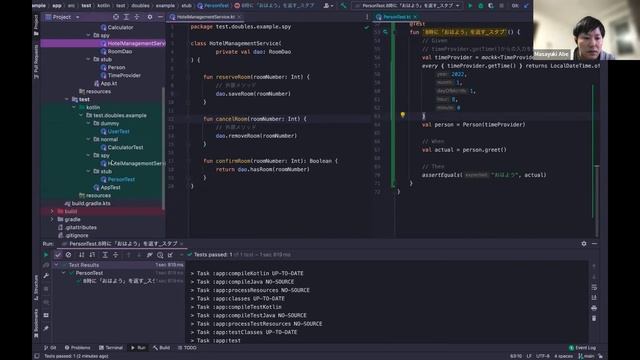640x360 pixels.
Task: Switch to HotelManagementService.kt editor tab
Action: coord(205,17)
